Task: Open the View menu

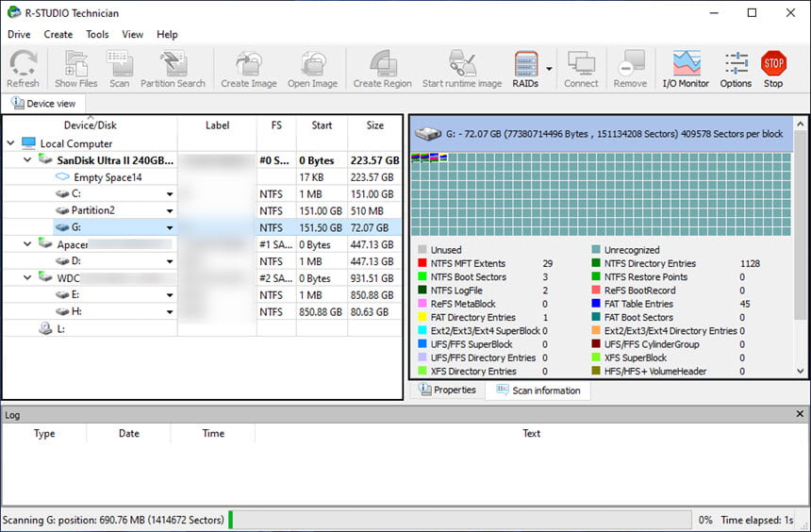Action: coord(132,34)
